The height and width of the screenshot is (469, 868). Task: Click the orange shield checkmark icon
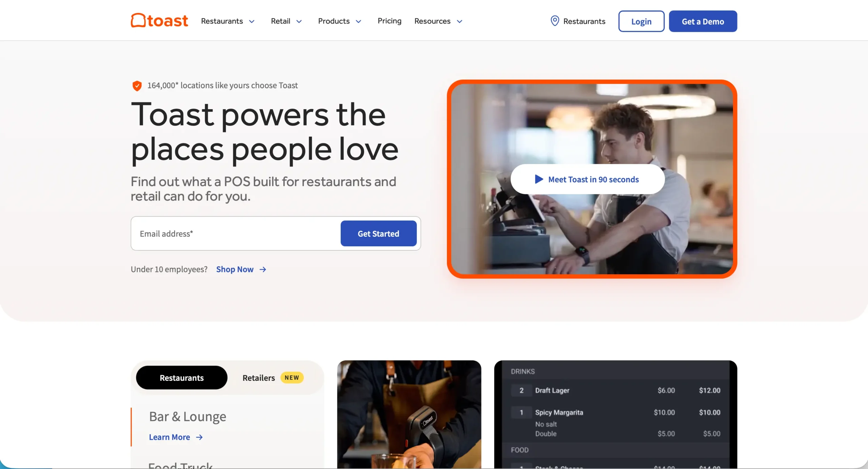pyautogui.click(x=137, y=86)
